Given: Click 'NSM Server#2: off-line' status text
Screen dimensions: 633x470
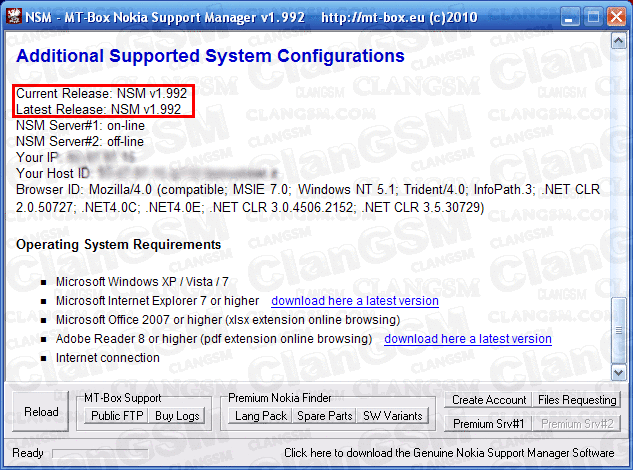Looking at the screenshot, I should (x=80, y=141).
